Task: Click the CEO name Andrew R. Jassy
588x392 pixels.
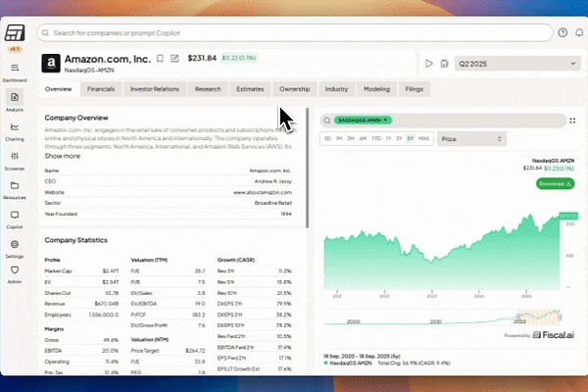Action: point(273,181)
